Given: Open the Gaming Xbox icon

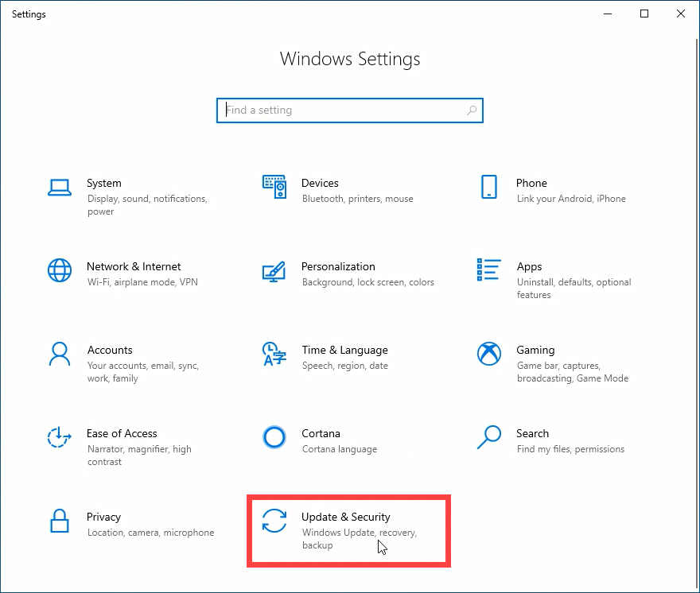Looking at the screenshot, I should [x=489, y=354].
